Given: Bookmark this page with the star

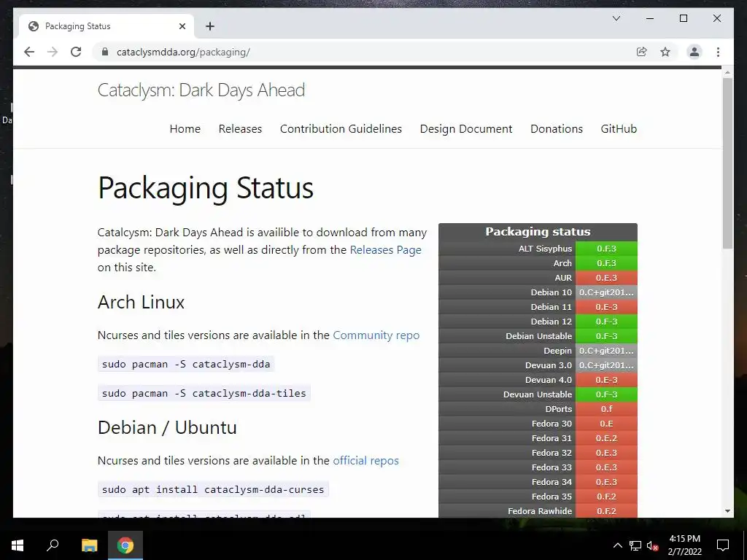Looking at the screenshot, I should (665, 52).
